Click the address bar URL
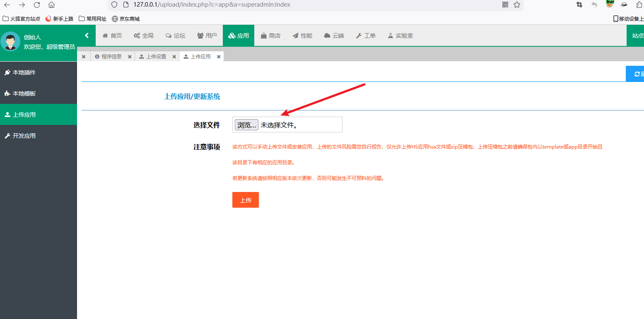Screen dimensions: 644x319 point(212,5)
